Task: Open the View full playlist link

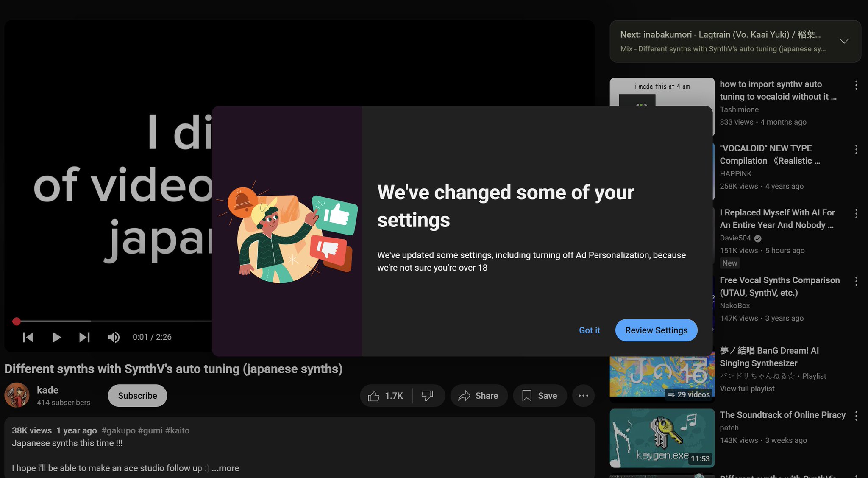Action: [x=747, y=389]
